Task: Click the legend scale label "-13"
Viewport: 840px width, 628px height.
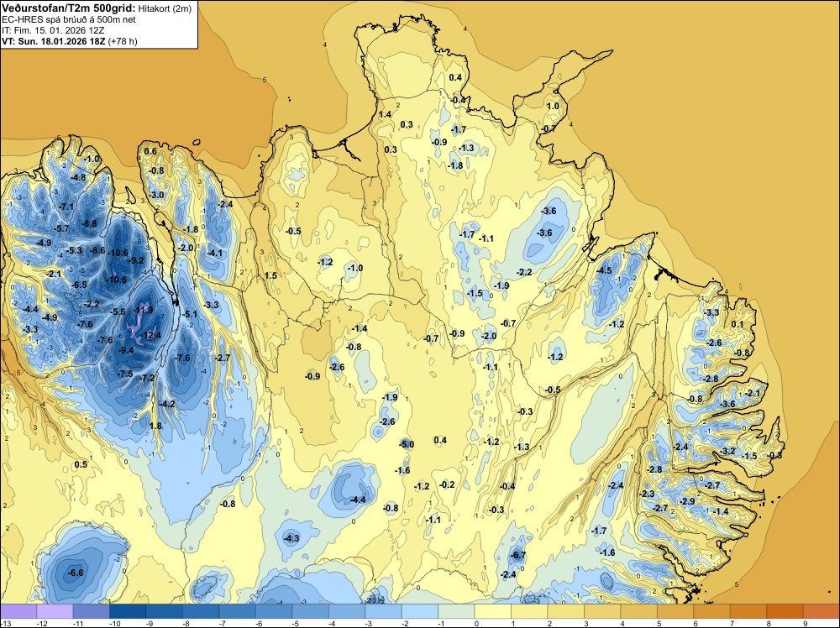Action: tap(5, 623)
